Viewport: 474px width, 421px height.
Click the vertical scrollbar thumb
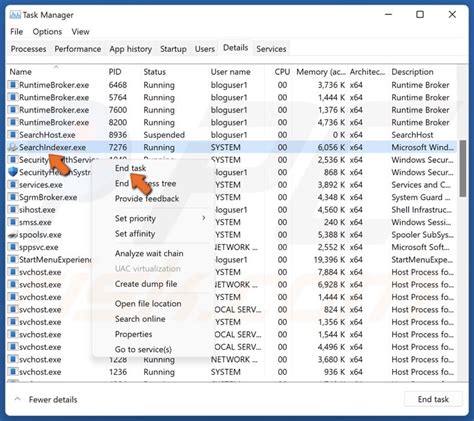click(x=463, y=169)
